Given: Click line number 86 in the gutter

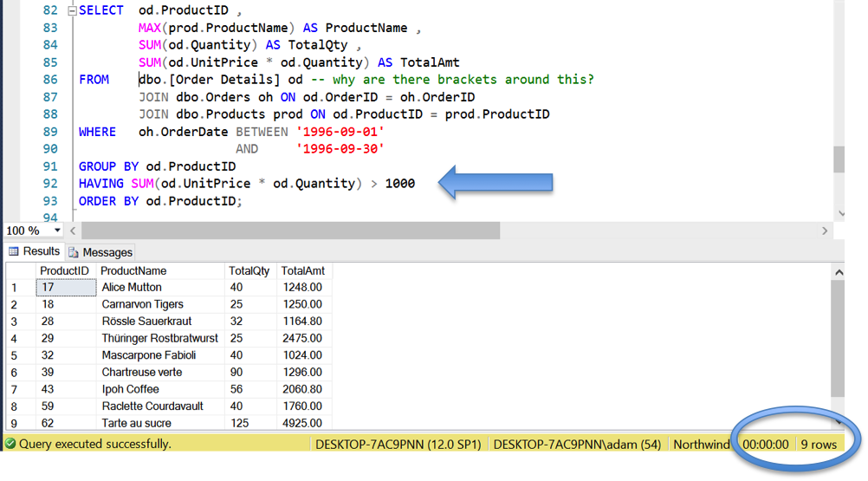Looking at the screenshot, I should tap(50, 80).
